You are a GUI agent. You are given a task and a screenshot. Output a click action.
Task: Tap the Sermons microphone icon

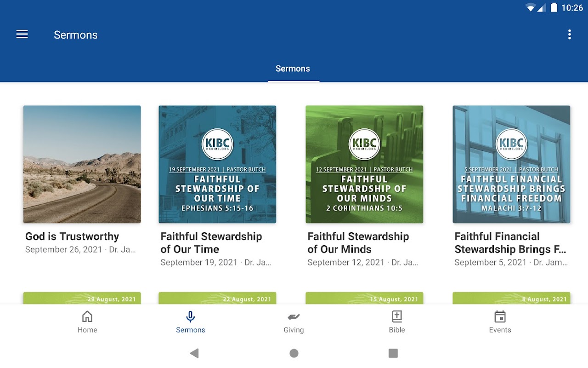click(x=190, y=317)
